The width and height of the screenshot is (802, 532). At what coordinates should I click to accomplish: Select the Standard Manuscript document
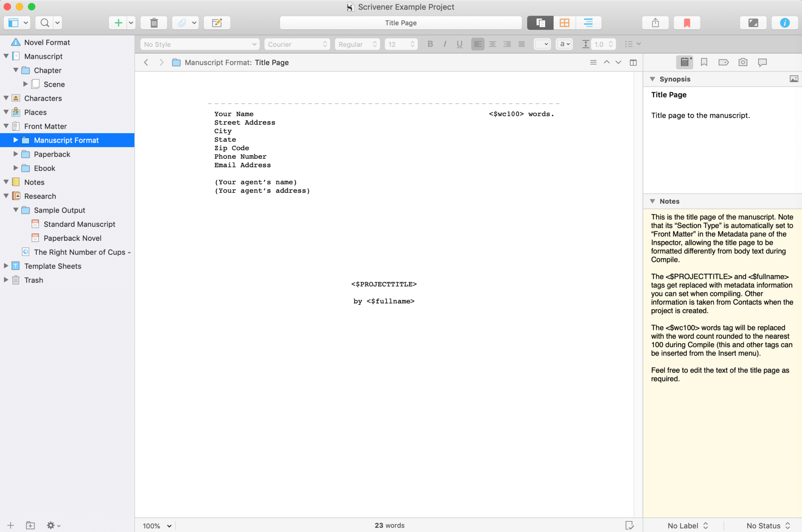coord(79,224)
